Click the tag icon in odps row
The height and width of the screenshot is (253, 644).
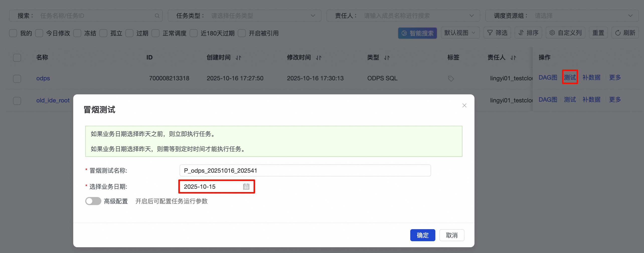[x=451, y=79]
